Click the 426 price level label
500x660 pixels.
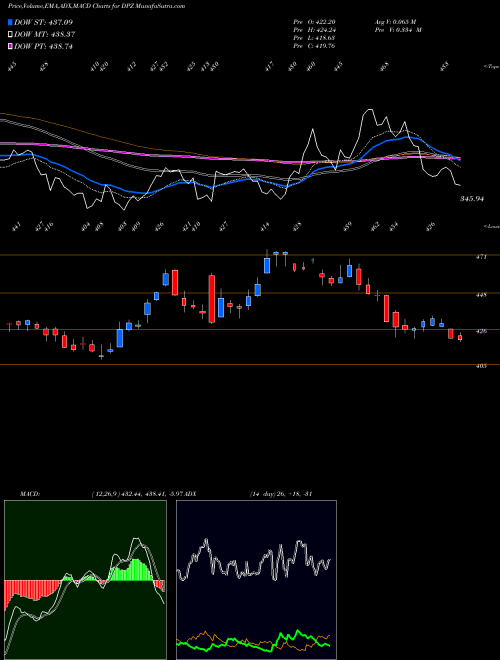click(x=481, y=331)
